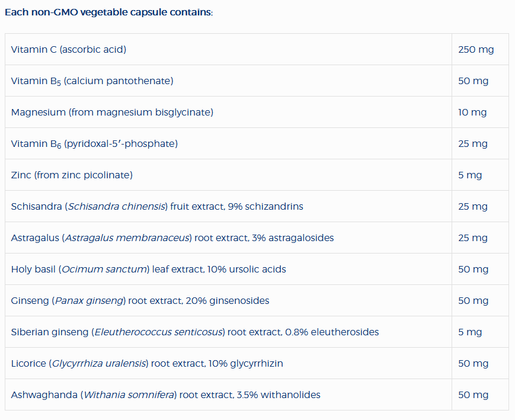Click the Ashwagandha Withania somnifera row
This screenshot has height=420, width=515.
[x=165, y=395]
